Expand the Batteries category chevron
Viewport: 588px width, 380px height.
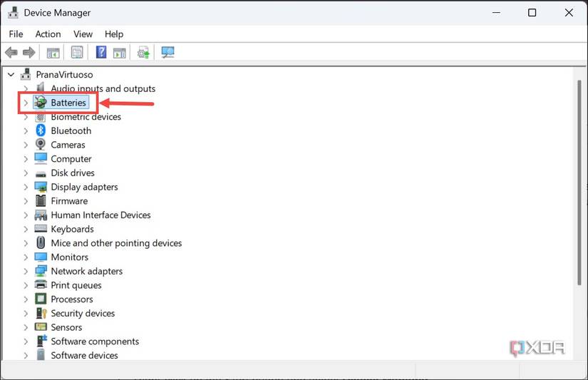[26, 103]
